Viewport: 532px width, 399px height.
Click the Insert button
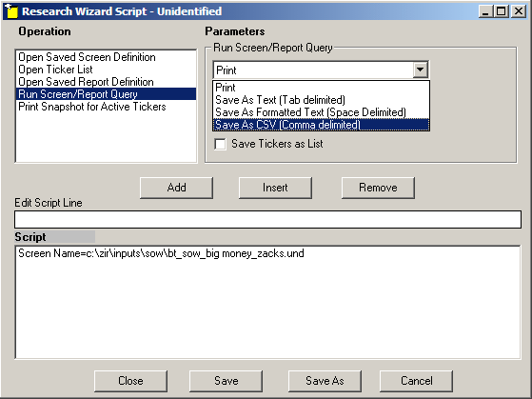point(275,188)
